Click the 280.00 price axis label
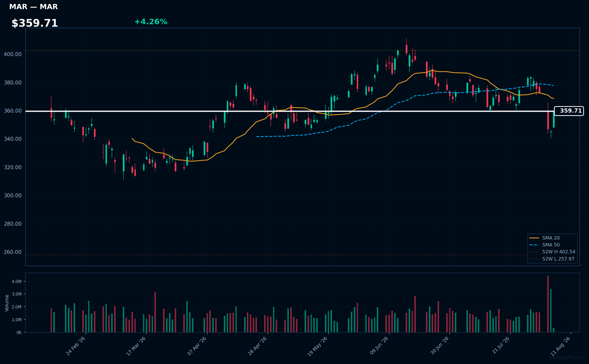Image resolution: width=589 pixels, height=364 pixels. point(13,224)
